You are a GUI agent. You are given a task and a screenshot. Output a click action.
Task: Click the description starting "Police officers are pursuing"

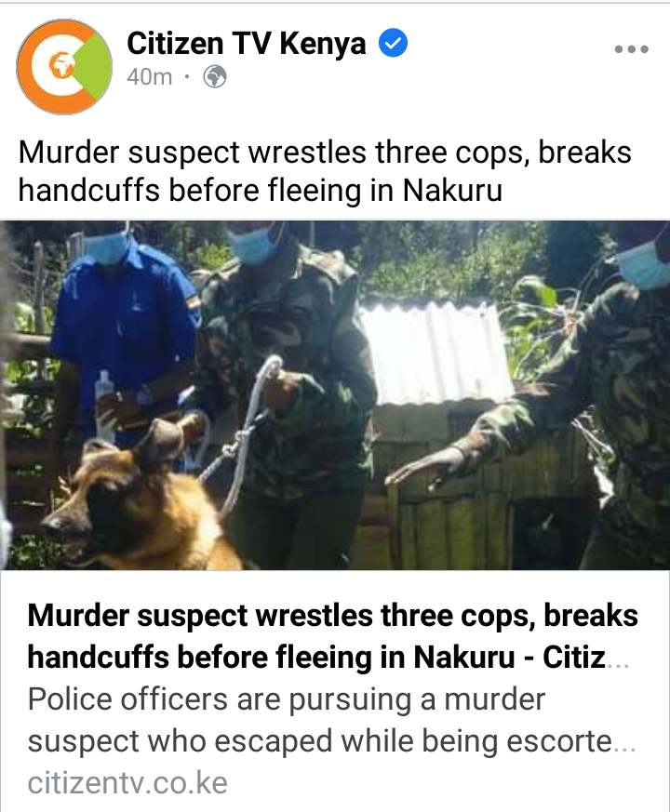click(331, 720)
